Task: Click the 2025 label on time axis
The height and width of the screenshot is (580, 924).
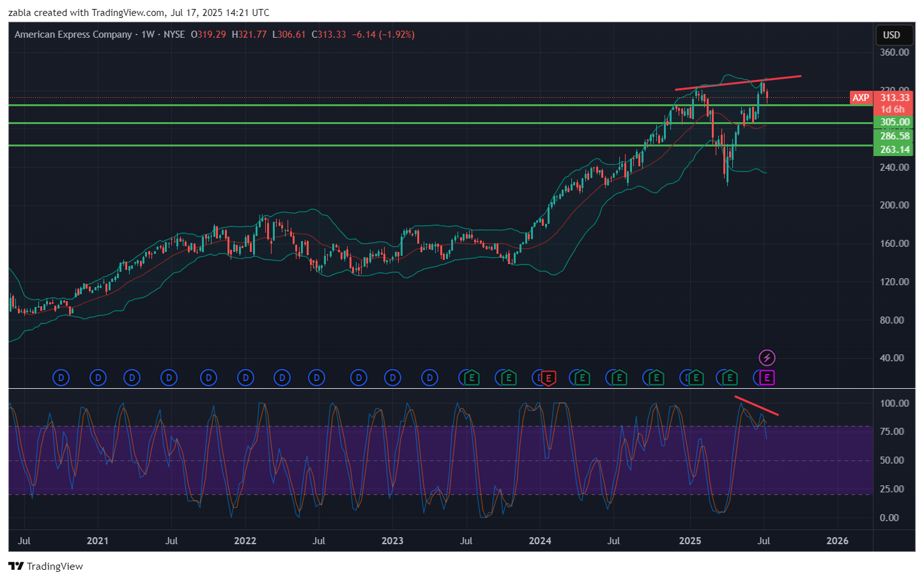Action: pos(690,541)
